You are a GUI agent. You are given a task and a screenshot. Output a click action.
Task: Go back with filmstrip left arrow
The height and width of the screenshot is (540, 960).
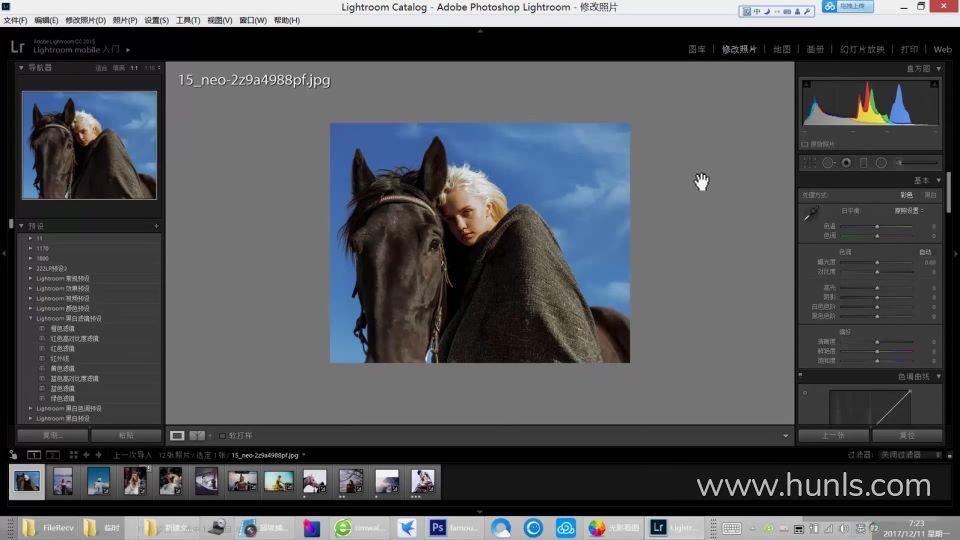click(x=86, y=455)
